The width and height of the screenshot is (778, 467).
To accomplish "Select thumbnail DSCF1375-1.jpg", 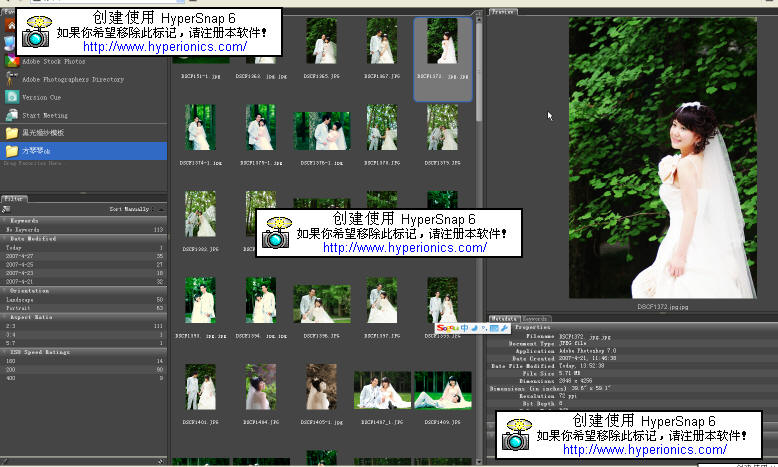I will point(261,127).
